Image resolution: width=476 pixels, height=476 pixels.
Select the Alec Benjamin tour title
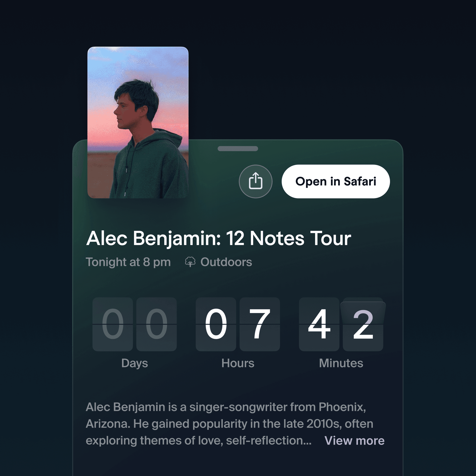click(218, 238)
